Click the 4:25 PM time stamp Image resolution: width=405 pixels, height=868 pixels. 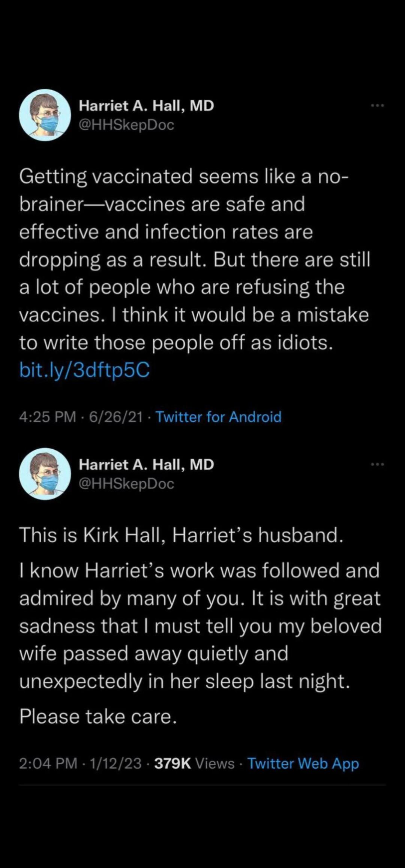48,417
